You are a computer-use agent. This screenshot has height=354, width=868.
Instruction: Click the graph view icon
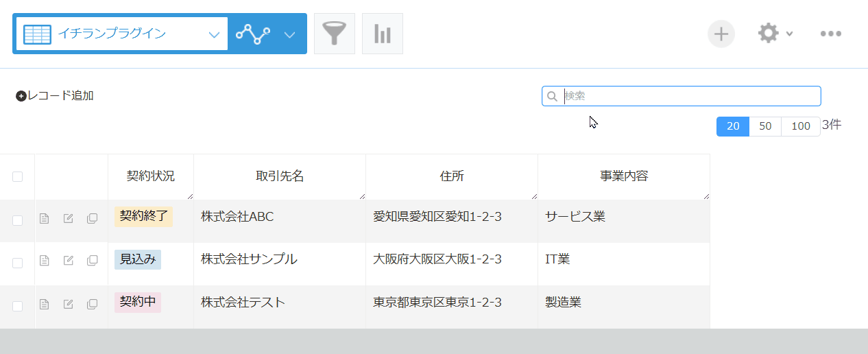click(x=253, y=34)
